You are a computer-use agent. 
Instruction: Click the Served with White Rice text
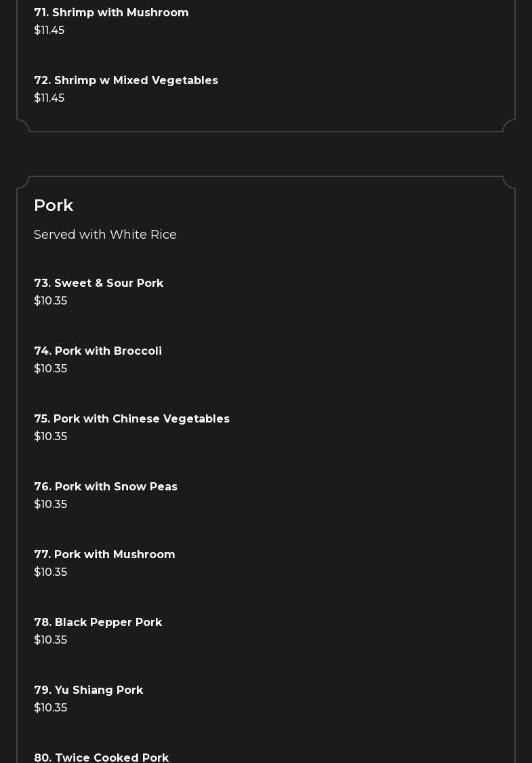[x=105, y=235]
